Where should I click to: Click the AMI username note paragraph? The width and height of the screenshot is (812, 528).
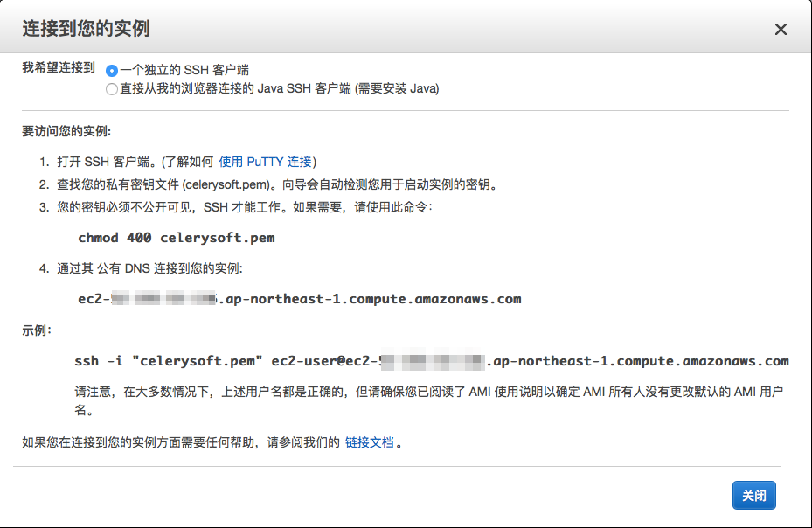(429, 400)
